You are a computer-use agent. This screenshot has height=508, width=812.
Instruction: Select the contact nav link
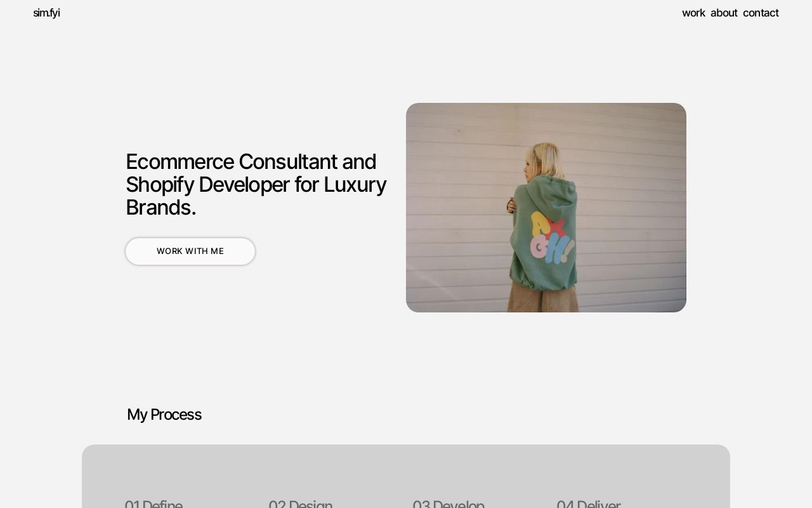[x=761, y=13]
